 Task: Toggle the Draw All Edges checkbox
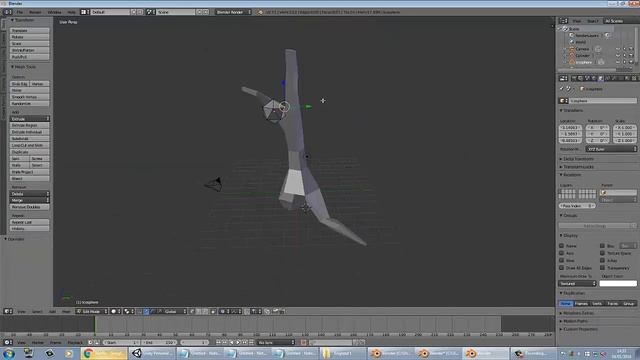[x=562, y=268]
